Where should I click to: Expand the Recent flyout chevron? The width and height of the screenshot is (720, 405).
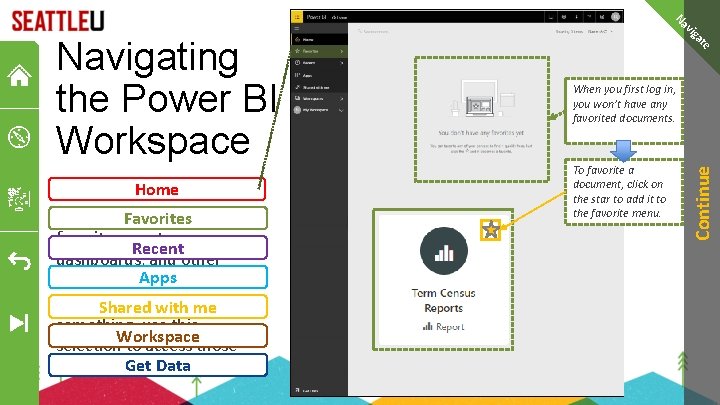(342, 63)
